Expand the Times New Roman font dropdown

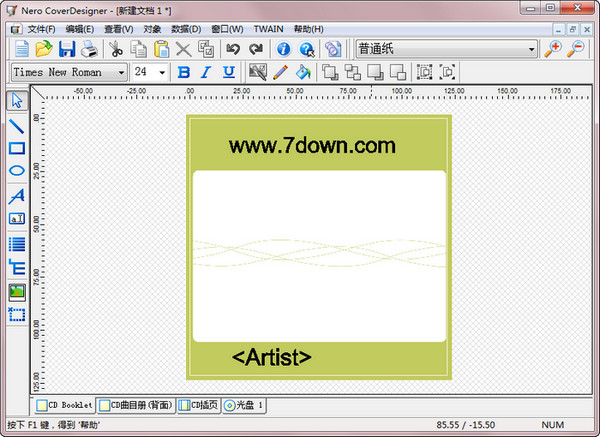point(121,72)
